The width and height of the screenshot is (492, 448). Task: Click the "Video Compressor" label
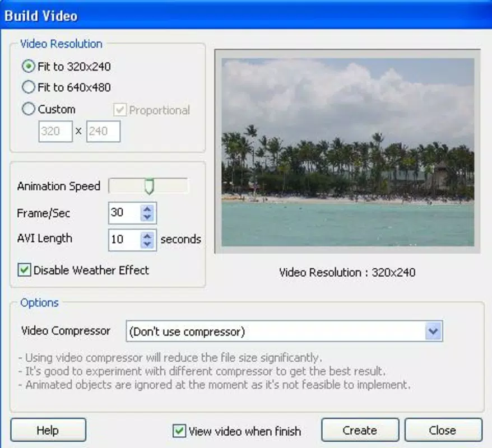66,331
